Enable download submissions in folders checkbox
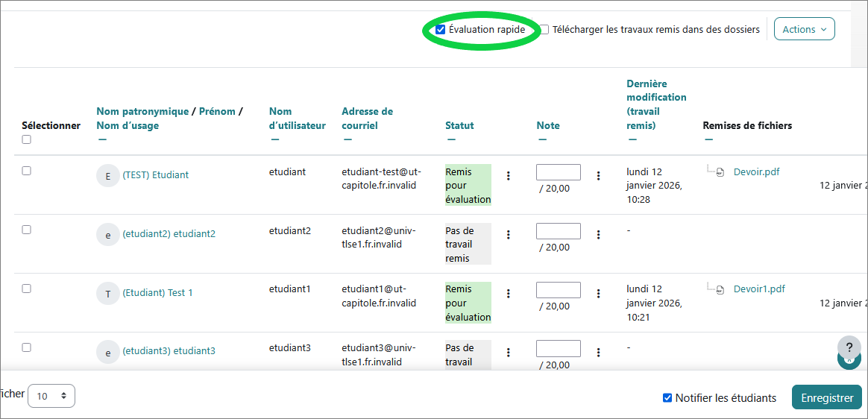This screenshot has width=868, height=419. pos(544,30)
